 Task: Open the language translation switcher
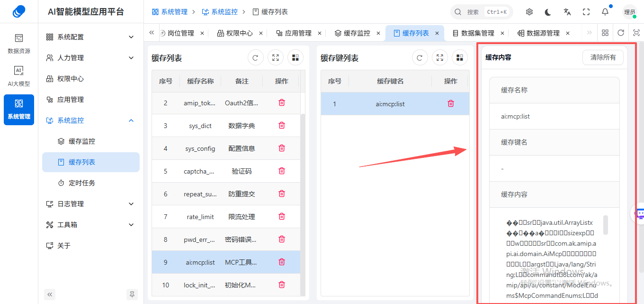pos(567,12)
